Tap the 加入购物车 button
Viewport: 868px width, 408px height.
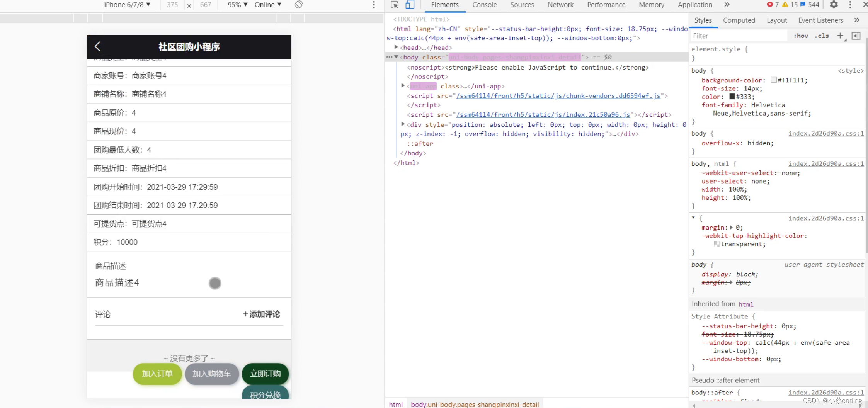tap(212, 374)
